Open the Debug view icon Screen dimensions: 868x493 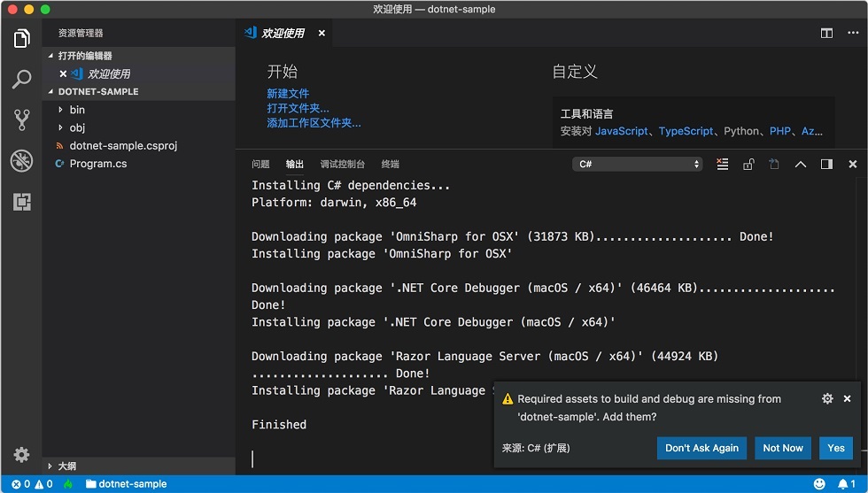tap(21, 161)
